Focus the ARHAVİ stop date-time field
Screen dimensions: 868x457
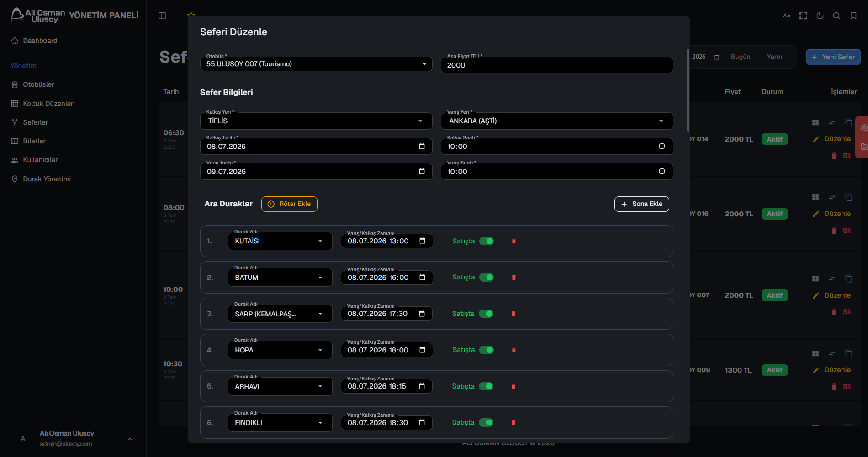pos(386,386)
